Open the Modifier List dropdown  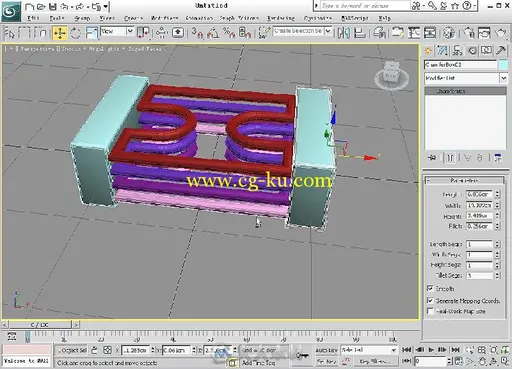tap(504, 78)
